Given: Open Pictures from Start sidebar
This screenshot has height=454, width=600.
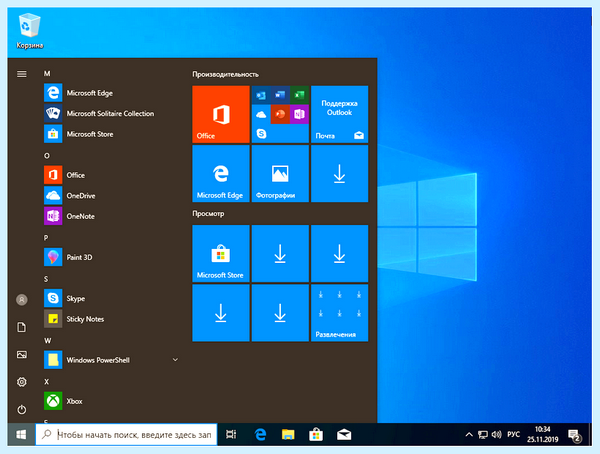Looking at the screenshot, I should click(x=22, y=355).
